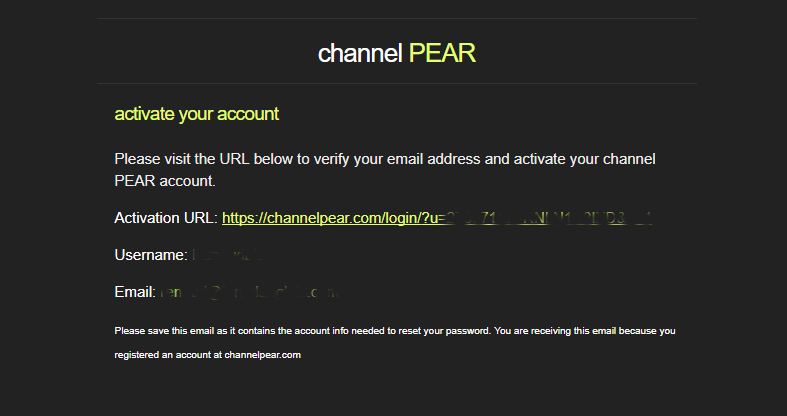Click the horizontal divider below the logo

point(397,83)
